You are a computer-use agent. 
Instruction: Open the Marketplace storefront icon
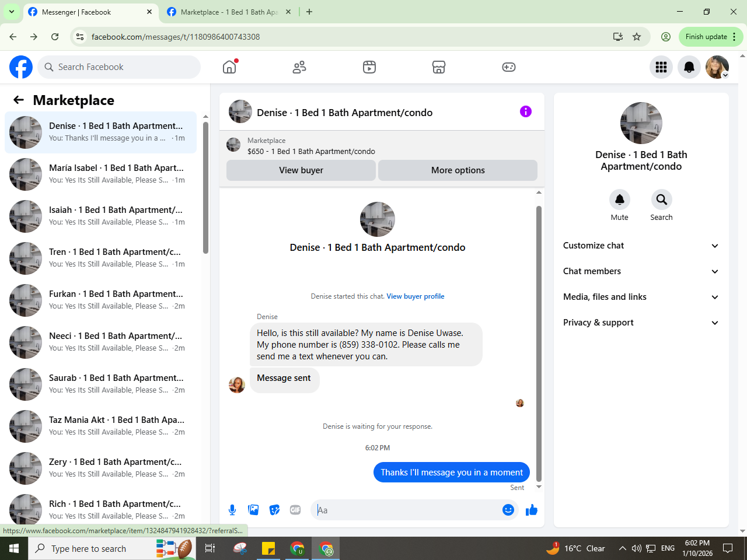[439, 67]
